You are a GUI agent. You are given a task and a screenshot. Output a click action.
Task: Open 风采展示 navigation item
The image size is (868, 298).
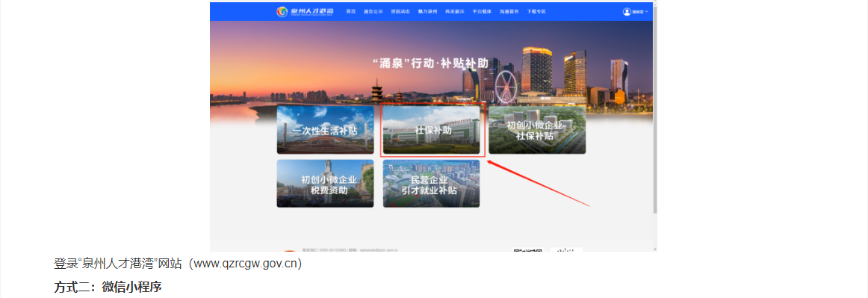point(454,12)
